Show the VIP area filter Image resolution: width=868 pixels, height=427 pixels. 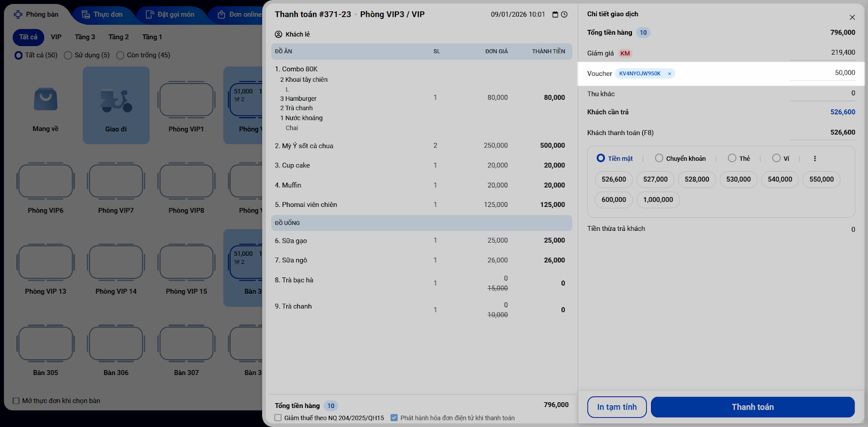[56, 37]
